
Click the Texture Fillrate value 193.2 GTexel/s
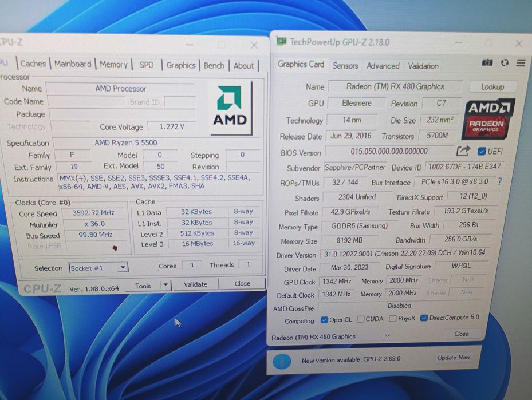pos(466,211)
